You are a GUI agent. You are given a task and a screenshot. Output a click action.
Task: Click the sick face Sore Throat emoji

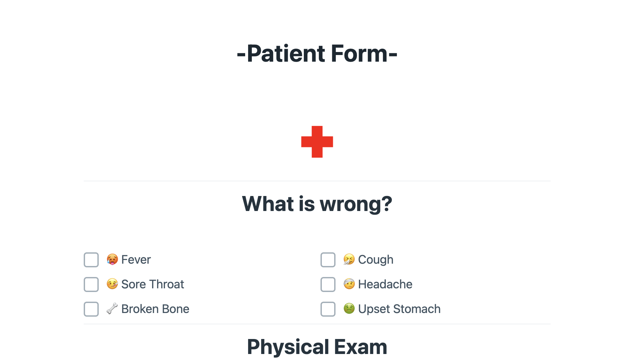tap(112, 284)
